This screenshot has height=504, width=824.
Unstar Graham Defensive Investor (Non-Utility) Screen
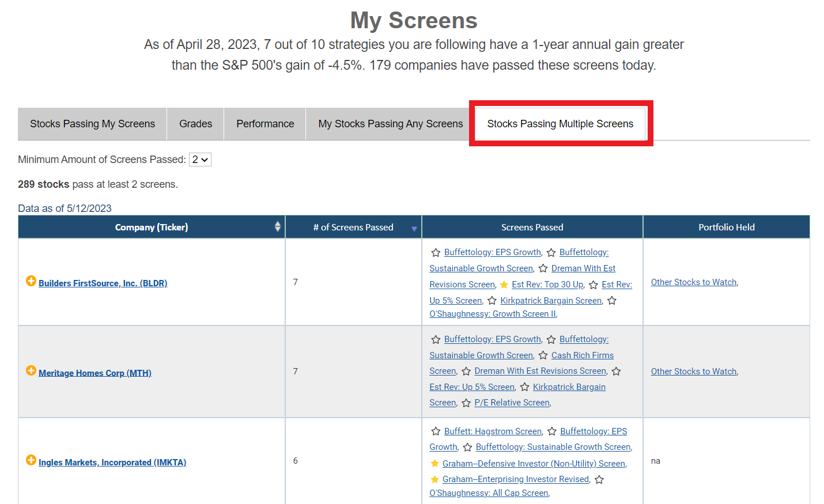434,464
